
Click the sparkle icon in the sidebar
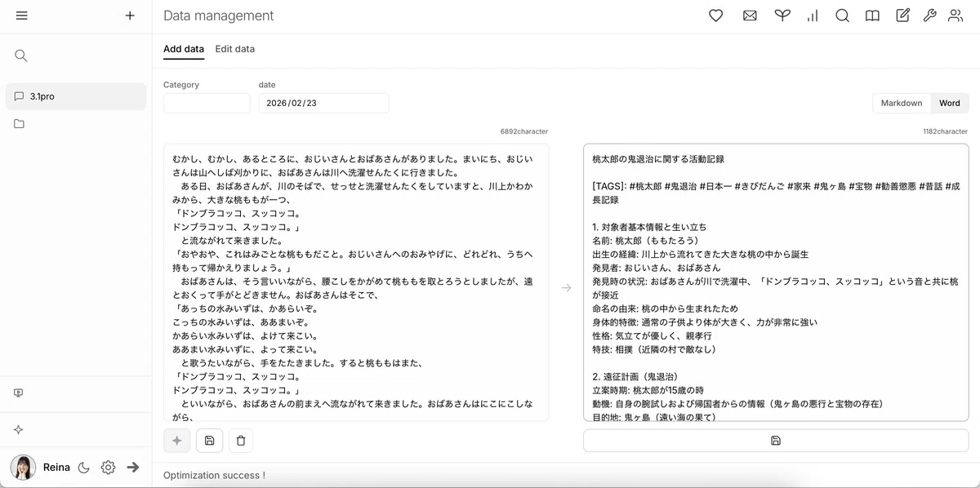tap(19, 430)
